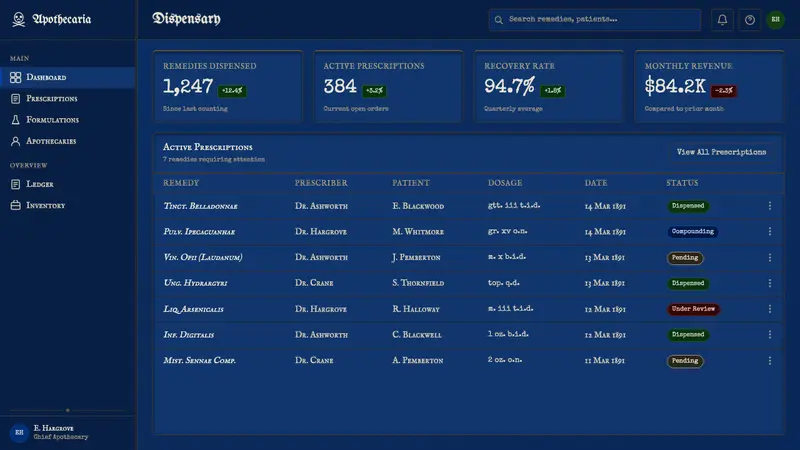
Task: Click the Compounding status badge
Action: (692, 232)
